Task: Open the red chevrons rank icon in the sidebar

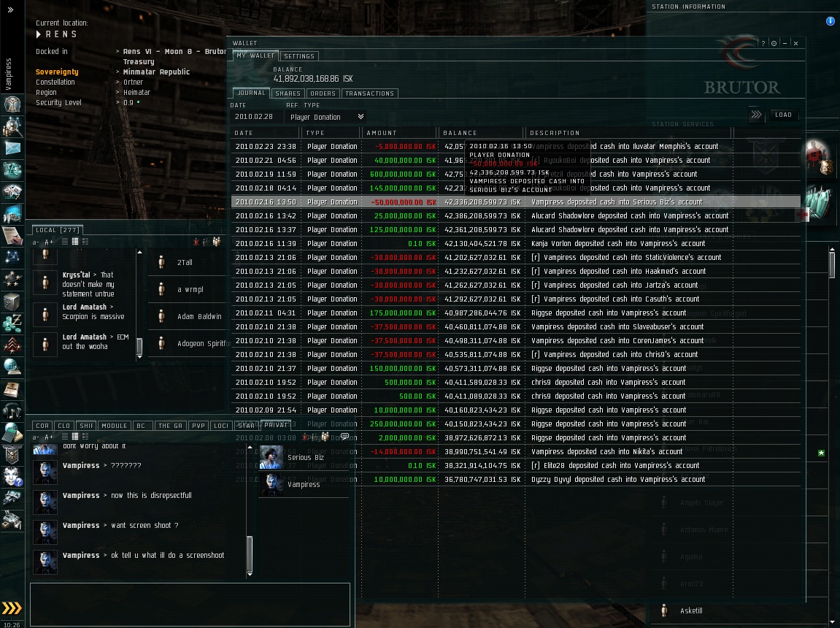Action: coord(12,345)
